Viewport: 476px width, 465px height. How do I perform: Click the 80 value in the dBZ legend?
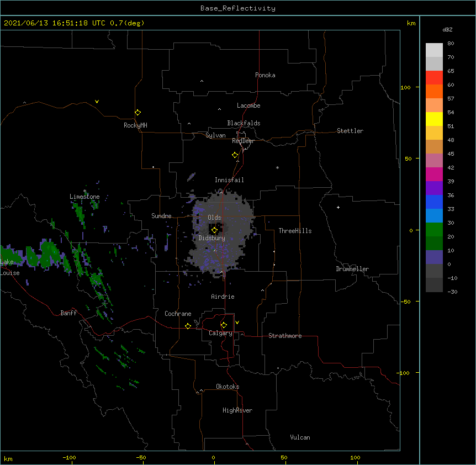(x=451, y=43)
